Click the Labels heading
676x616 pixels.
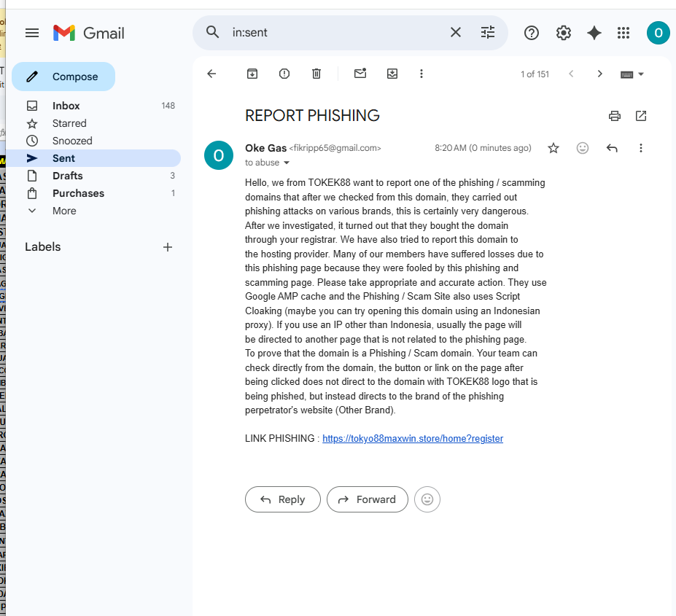click(43, 247)
